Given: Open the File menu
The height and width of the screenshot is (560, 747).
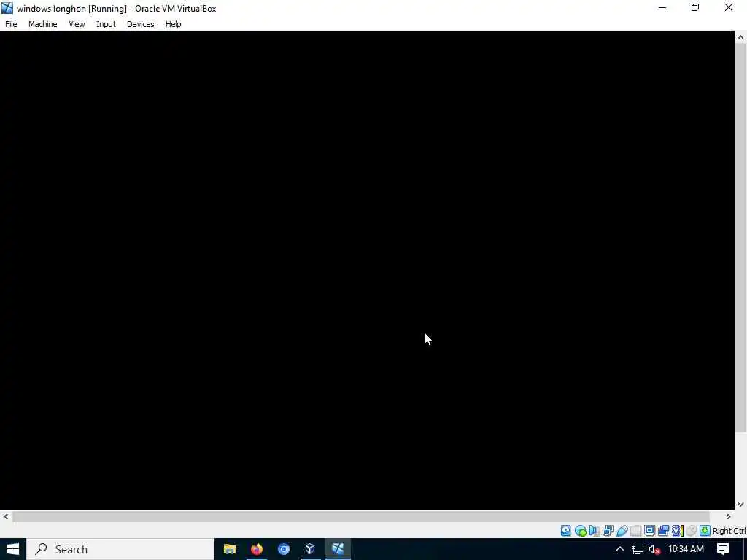Looking at the screenshot, I should (11, 24).
